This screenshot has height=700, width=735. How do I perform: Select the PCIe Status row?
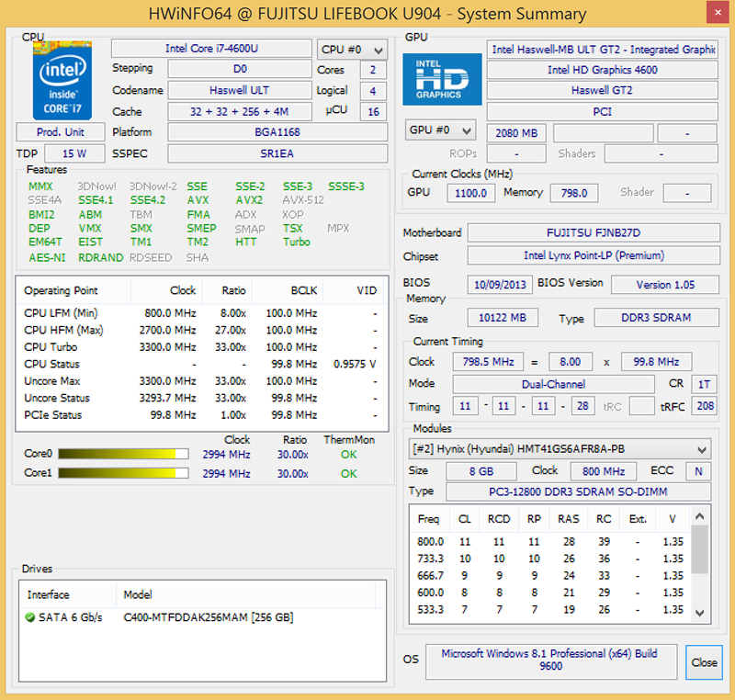[201, 415]
